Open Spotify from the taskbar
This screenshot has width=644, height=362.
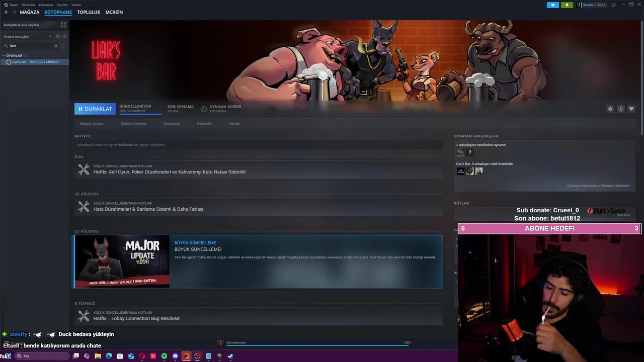click(164, 356)
